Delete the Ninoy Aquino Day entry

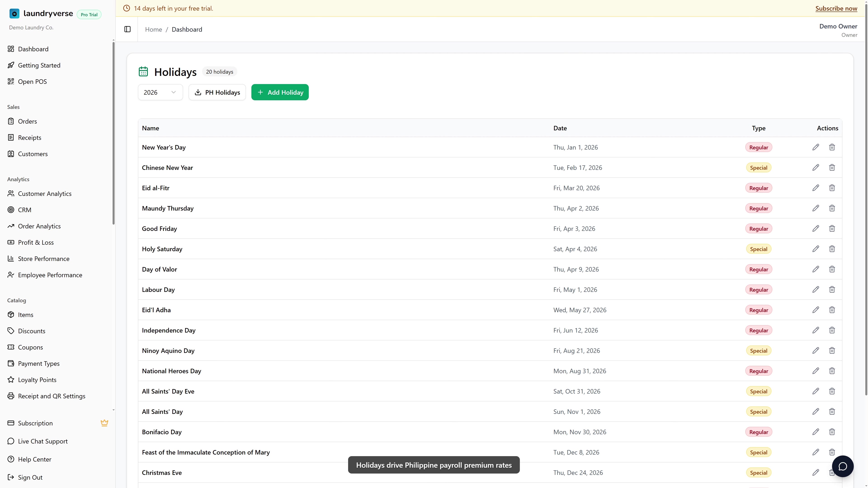coord(832,350)
